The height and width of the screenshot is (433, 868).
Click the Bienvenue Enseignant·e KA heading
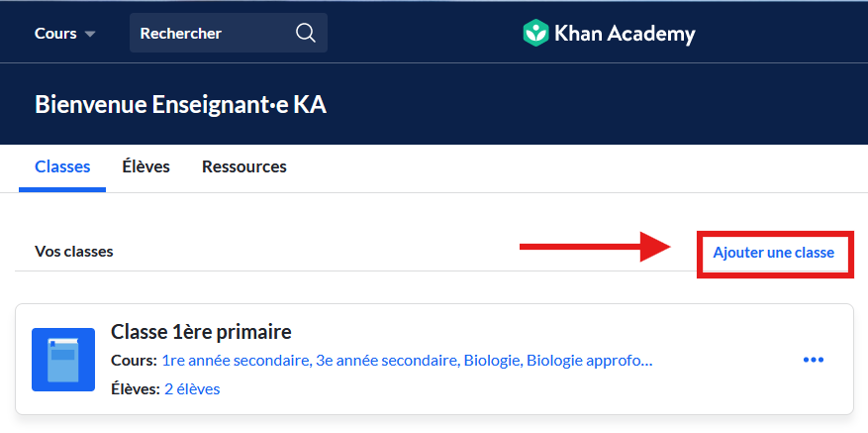[180, 104]
